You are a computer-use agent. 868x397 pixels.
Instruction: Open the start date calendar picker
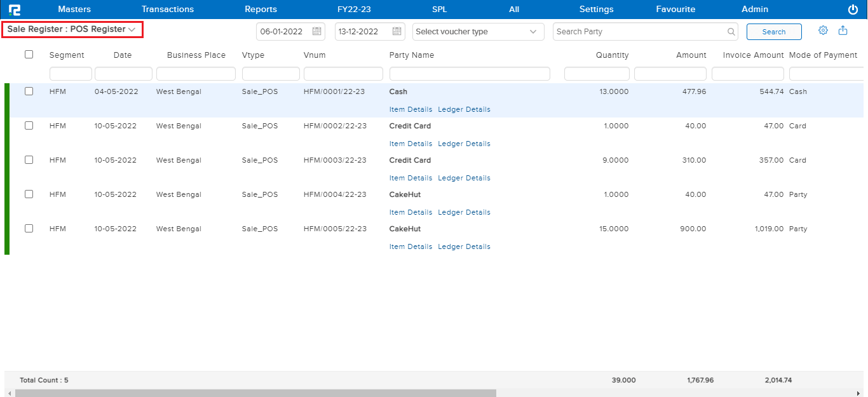(x=316, y=30)
